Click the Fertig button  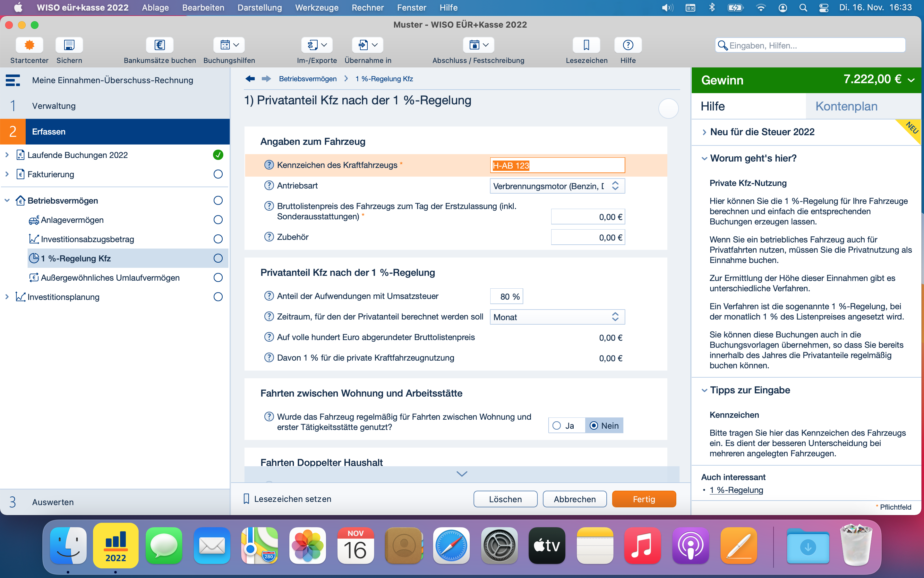click(644, 499)
